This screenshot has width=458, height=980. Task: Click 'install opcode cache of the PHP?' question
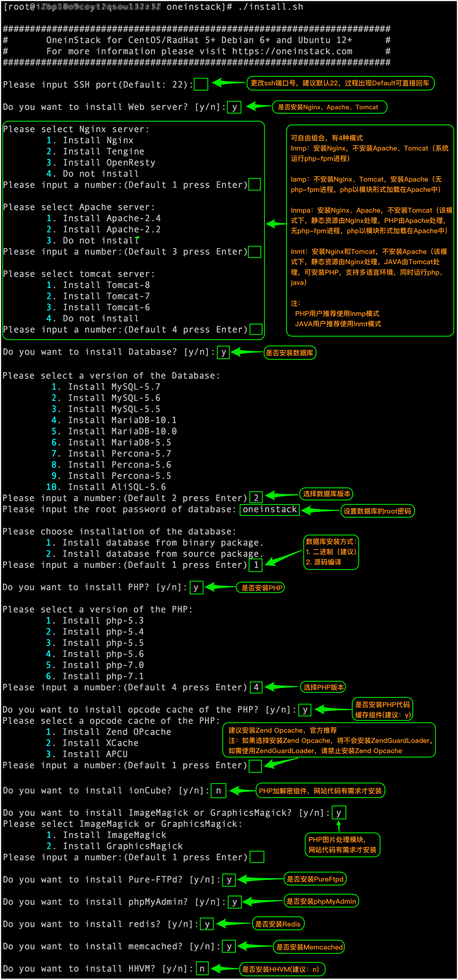[x=150, y=710]
